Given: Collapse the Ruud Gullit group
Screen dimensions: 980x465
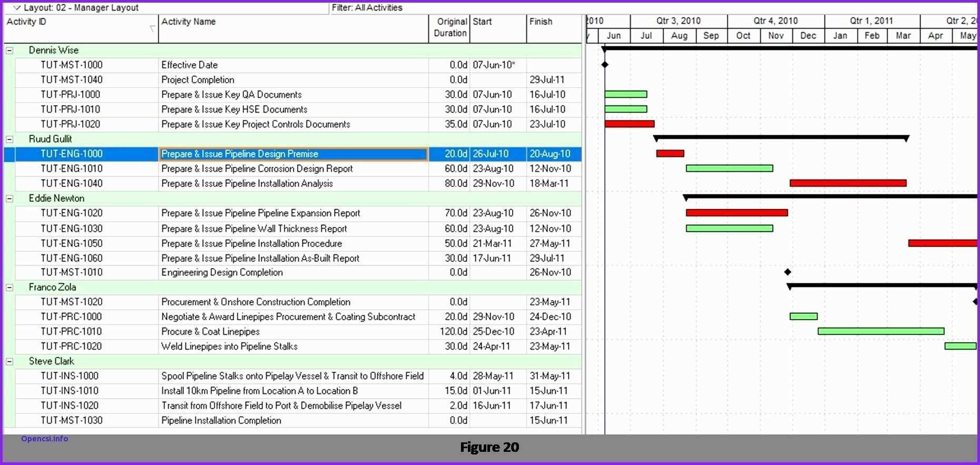Looking at the screenshot, I should click(9, 140).
